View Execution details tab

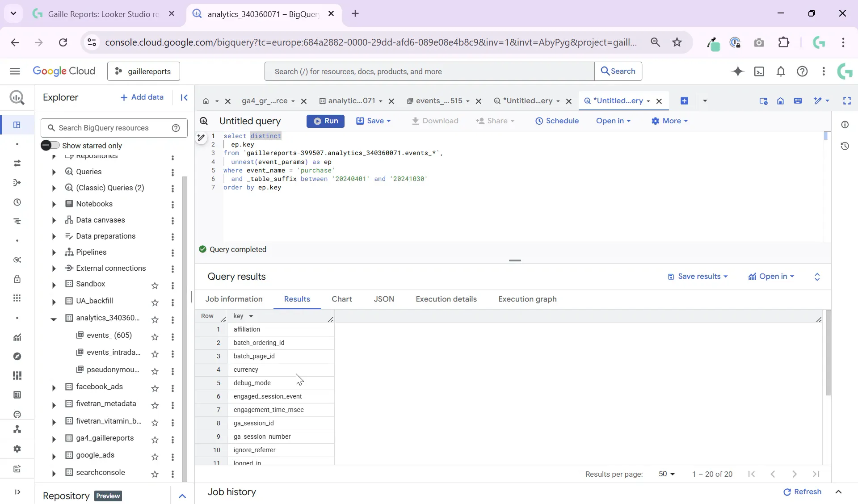click(x=446, y=299)
